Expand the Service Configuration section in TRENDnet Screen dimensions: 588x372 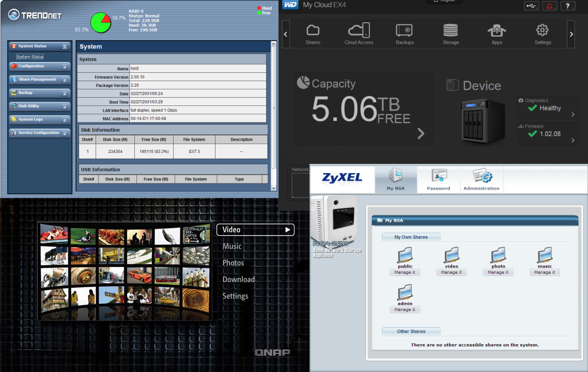point(65,133)
